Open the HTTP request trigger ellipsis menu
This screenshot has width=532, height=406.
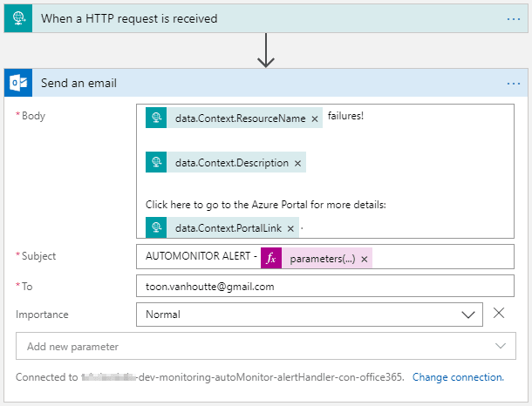[513, 19]
